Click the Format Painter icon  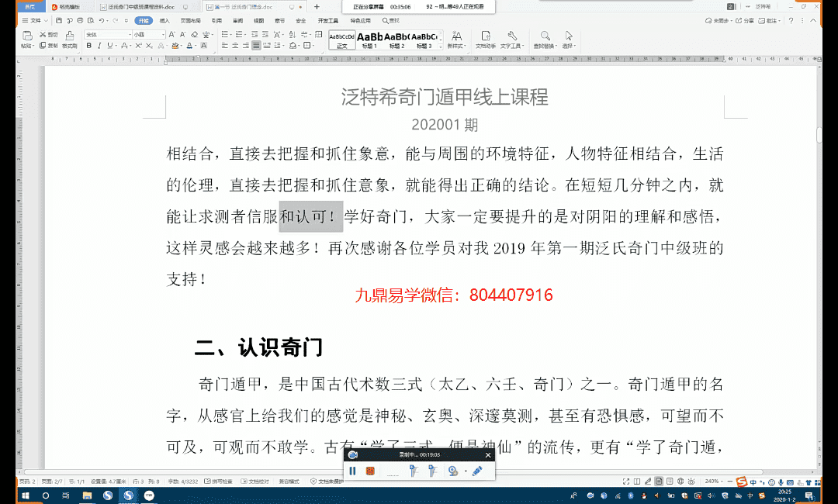pos(69,40)
